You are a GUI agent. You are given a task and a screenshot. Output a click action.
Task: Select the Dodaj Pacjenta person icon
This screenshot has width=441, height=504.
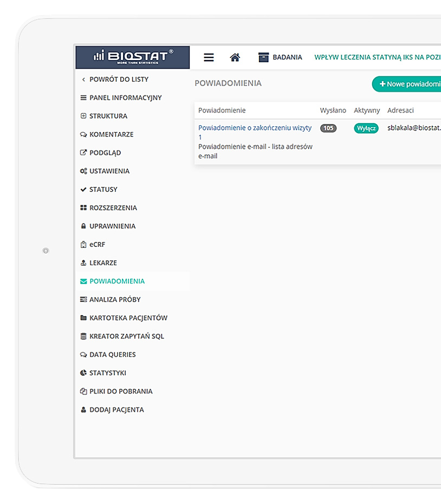click(83, 409)
